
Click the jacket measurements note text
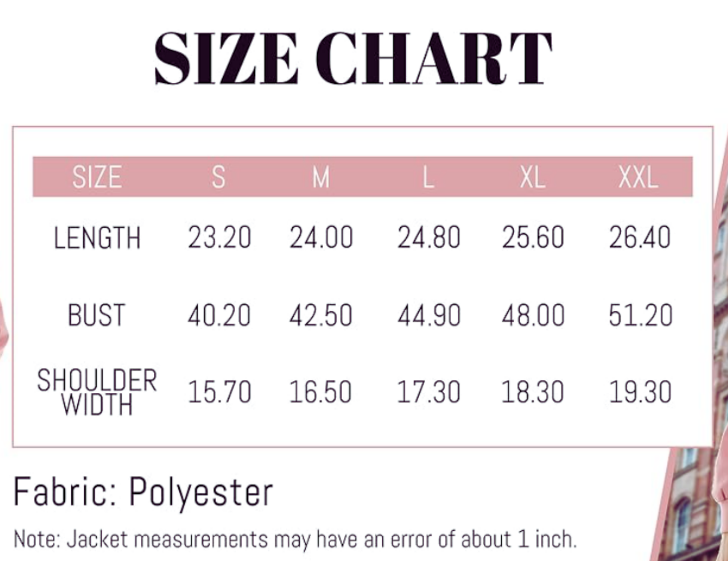point(295,539)
